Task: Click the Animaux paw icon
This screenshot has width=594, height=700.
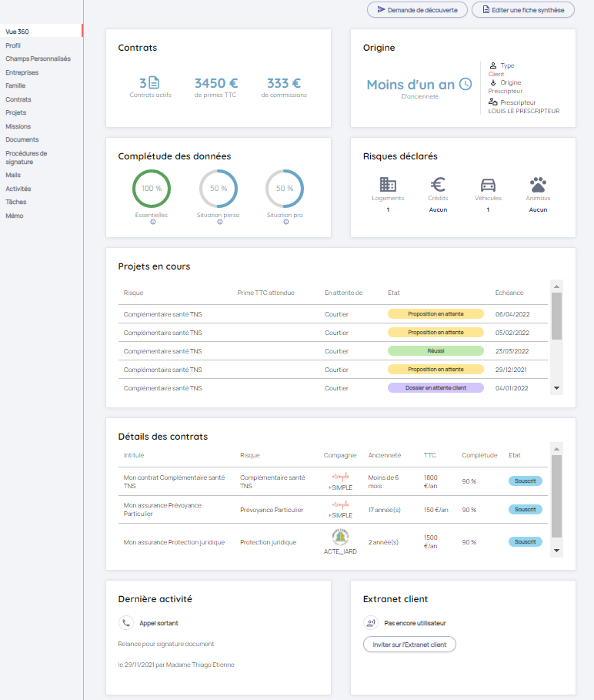Action: tap(538, 185)
